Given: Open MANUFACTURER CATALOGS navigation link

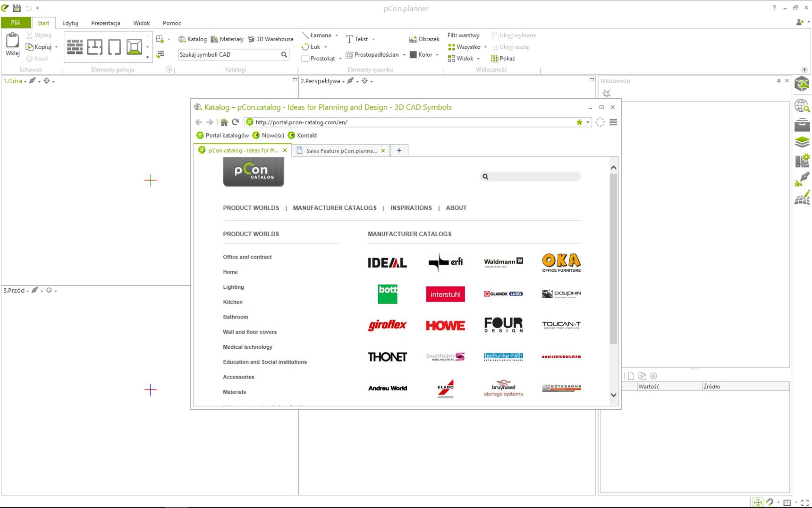Looking at the screenshot, I should click(335, 208).
